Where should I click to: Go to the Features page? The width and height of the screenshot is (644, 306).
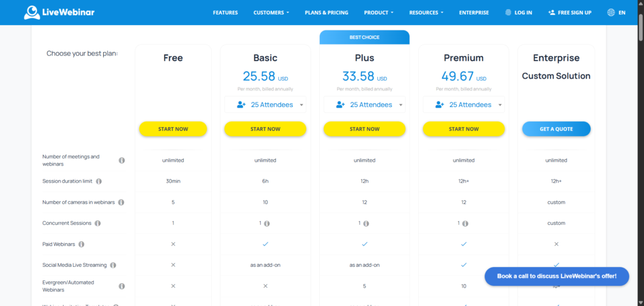225,12
